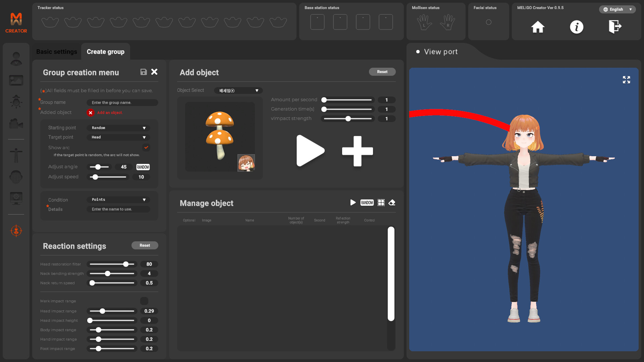The width and height of the screenshot is (644, 362).
Task: Open the body pose T-pose sidebar icon
Action: (16, 156)
